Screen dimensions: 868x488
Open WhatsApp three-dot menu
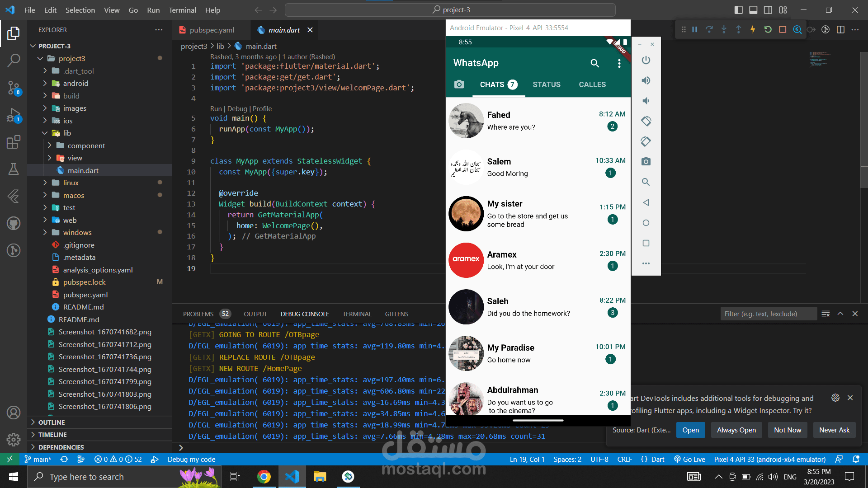619,63
